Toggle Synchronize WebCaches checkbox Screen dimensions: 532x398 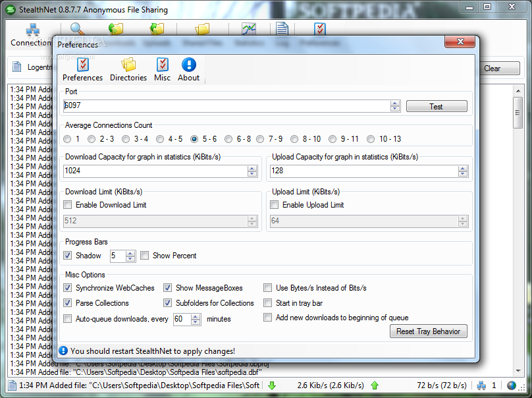68,288
